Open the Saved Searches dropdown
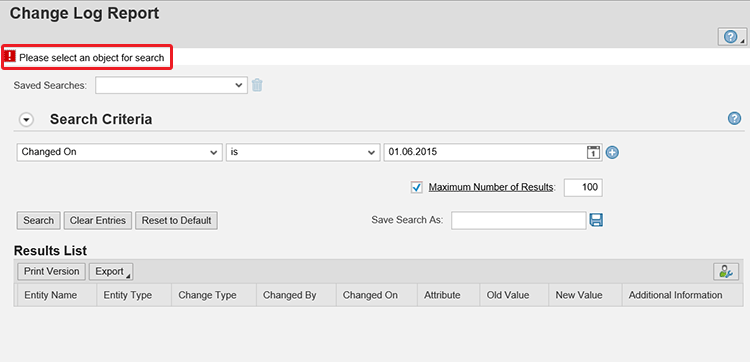The height and width of the screenshot is (362, 750). (x=171, y=85)
